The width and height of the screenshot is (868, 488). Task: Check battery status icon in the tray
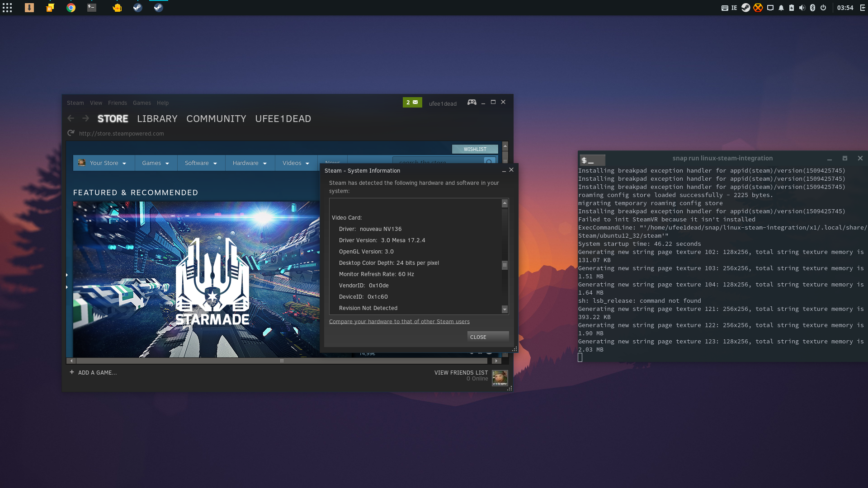[792, 8]
